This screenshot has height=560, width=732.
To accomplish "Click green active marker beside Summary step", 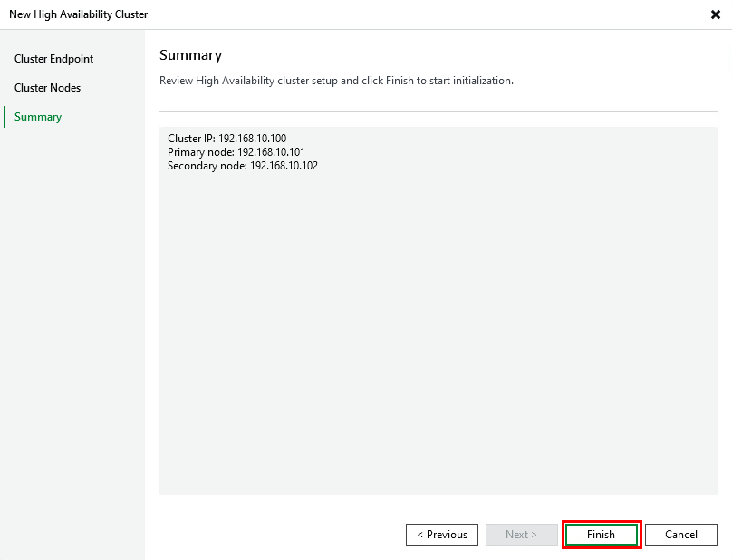I will [5, 117].
